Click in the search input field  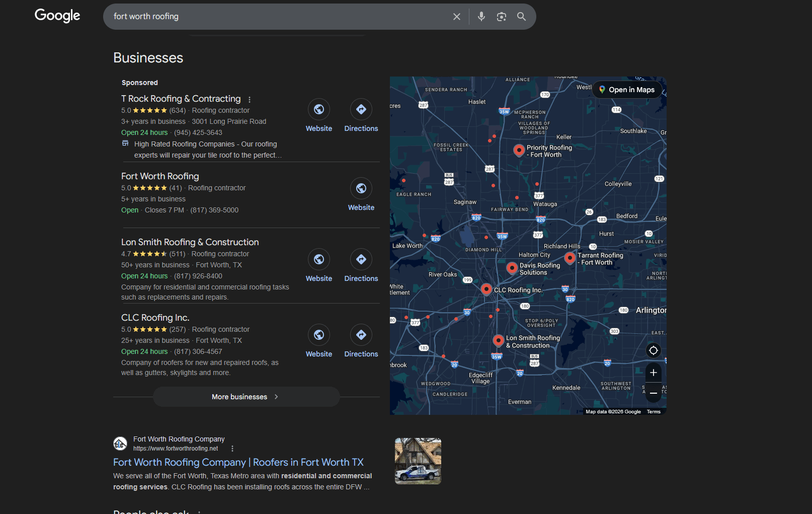(277, 17)
